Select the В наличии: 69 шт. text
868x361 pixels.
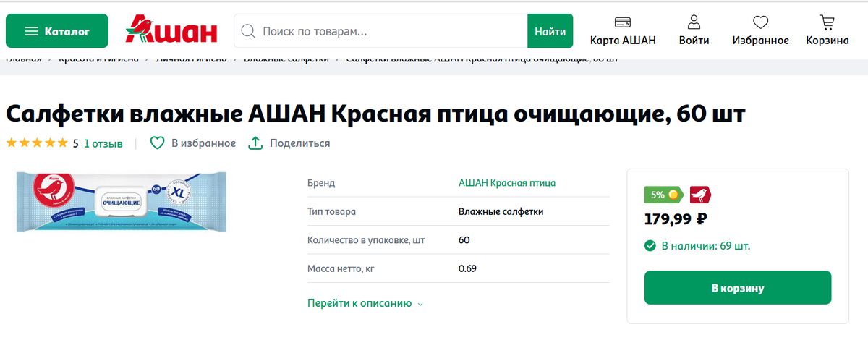coord(706,246)
